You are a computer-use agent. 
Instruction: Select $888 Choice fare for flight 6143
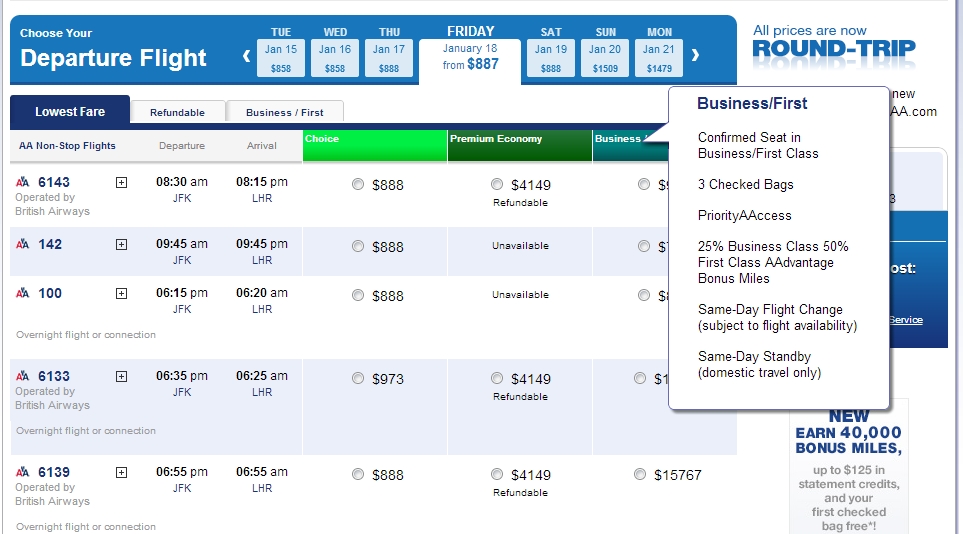click(x=358, y=184)
